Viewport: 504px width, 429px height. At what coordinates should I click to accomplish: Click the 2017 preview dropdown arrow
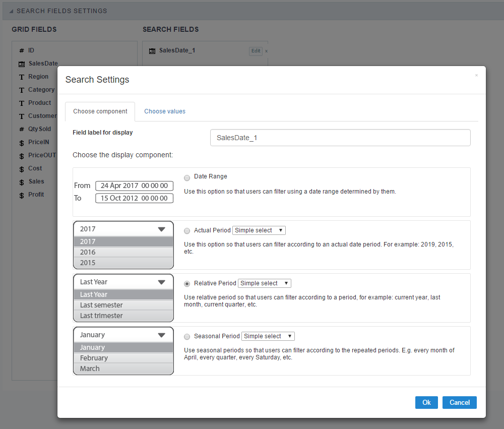pyautogui.click(x=161, y=229)
